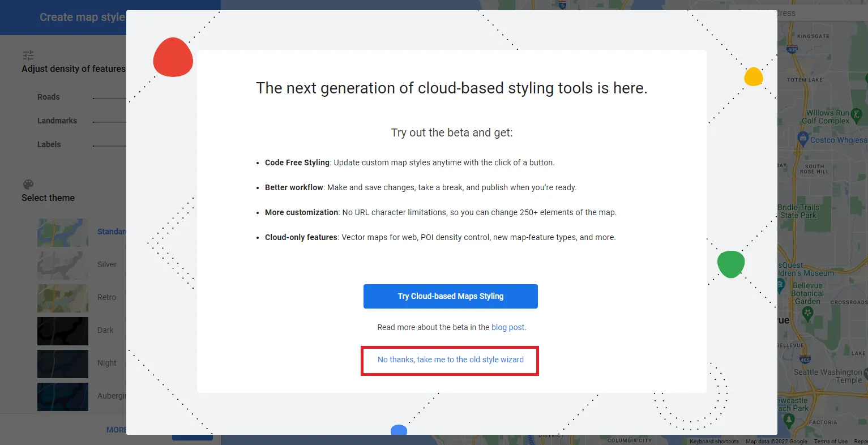868x445 pixels.
Task: Click the Costco Wholesale map pin
Action: pos(803,138)
